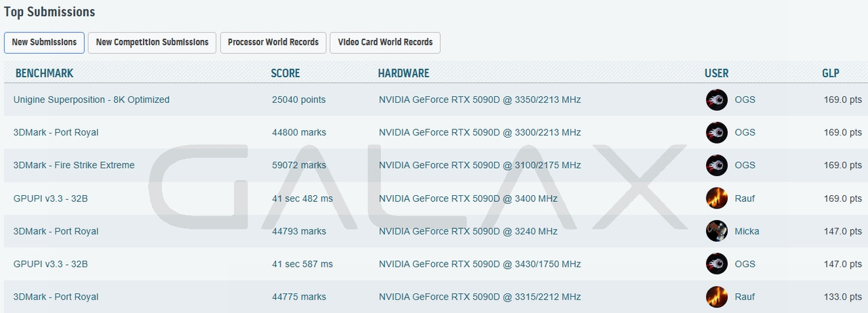Click OGS username in the 44800 marks row

745,132
